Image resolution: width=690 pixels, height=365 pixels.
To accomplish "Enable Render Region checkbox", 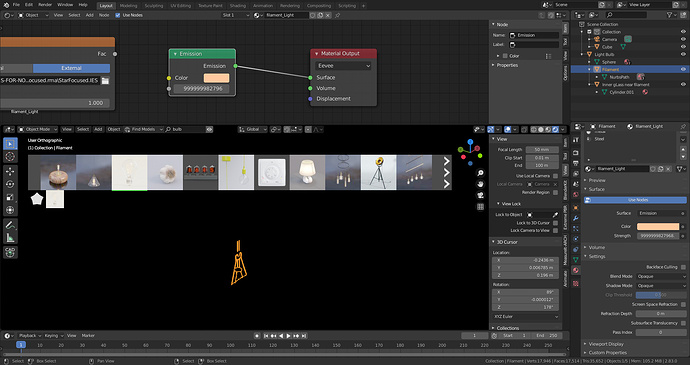I will [x=555, y=192].
